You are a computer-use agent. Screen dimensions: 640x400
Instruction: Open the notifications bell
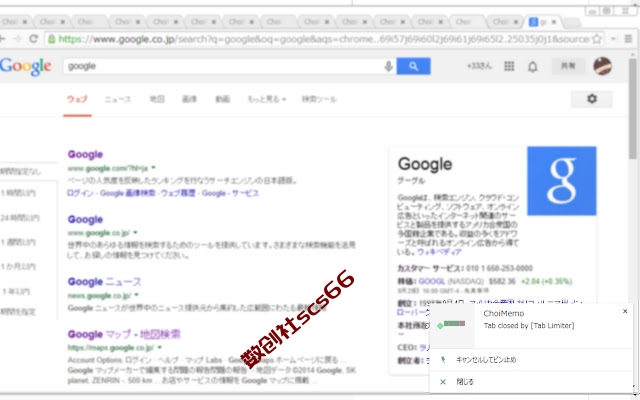coord(532,67)
